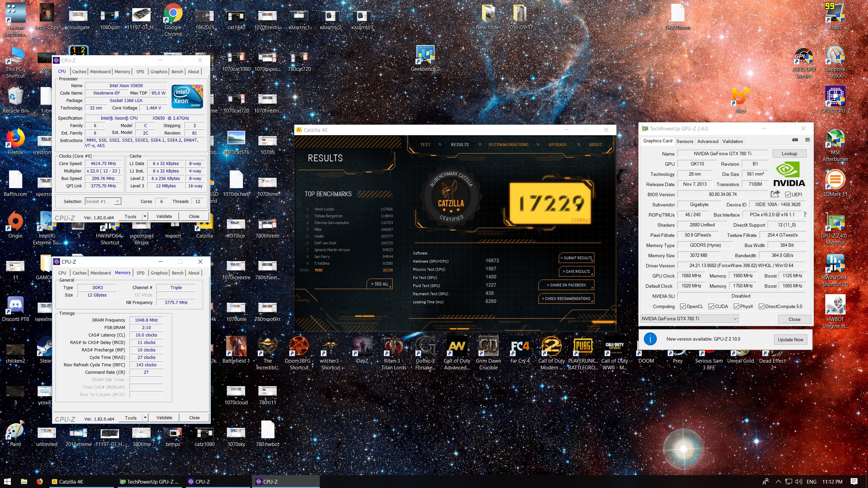
Task: Open Action Center notifications icon
Action: (x=854, y=482)
